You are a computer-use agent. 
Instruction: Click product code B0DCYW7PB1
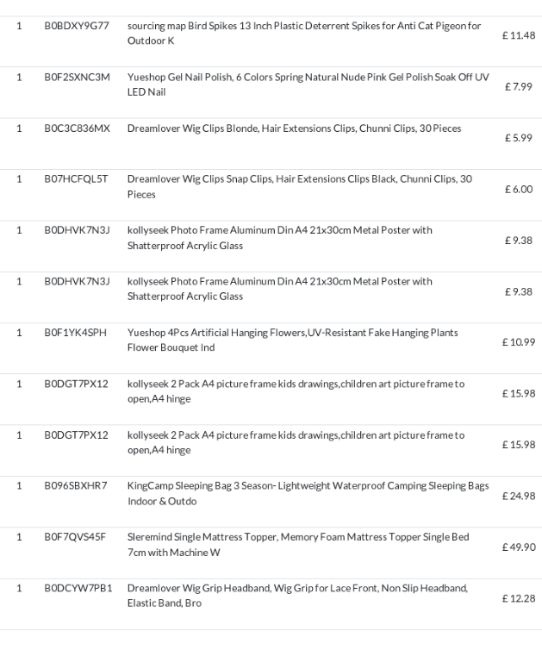click(x=78, y=588)
